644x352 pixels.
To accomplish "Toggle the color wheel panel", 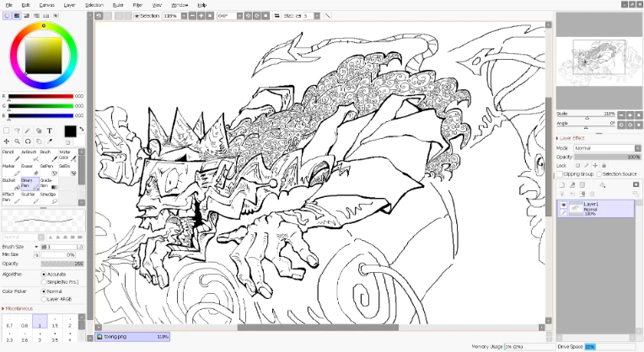I will pyautogui.click(x=7, y=16).
